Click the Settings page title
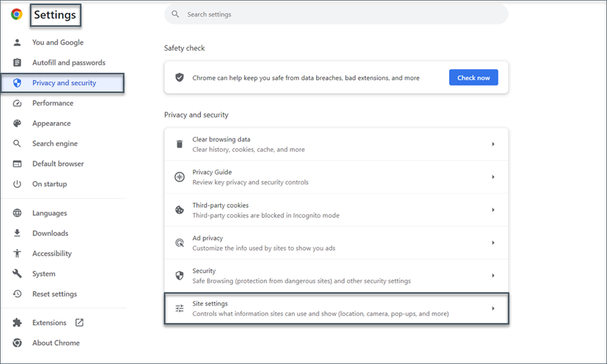The width and height of the screenshot is (607, 364). click(55, 15)
